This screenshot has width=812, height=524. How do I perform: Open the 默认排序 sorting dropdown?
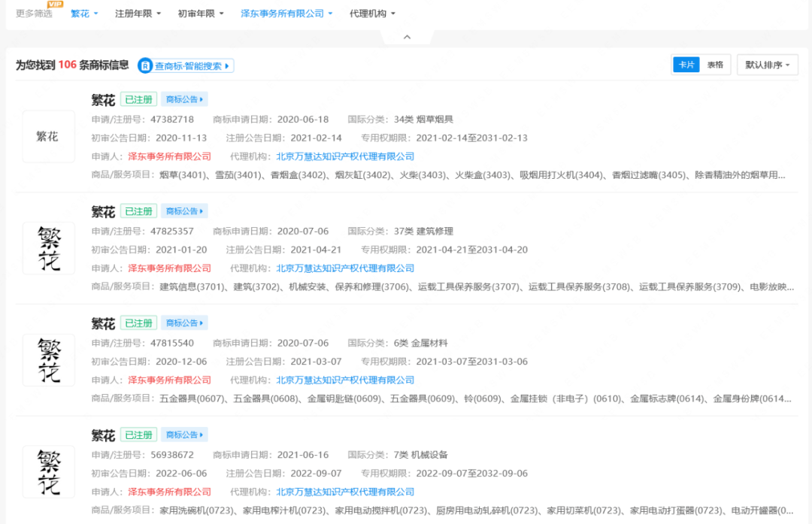click(x=768, y=65)
